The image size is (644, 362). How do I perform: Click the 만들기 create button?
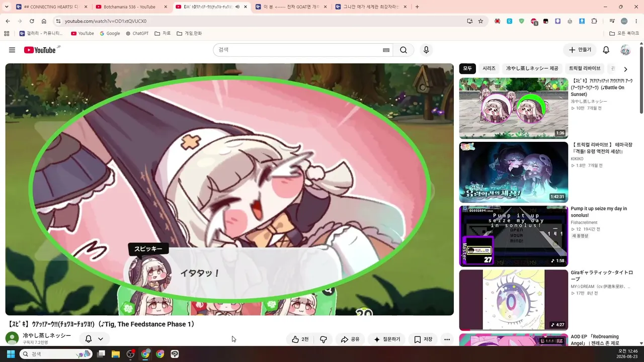580,50
